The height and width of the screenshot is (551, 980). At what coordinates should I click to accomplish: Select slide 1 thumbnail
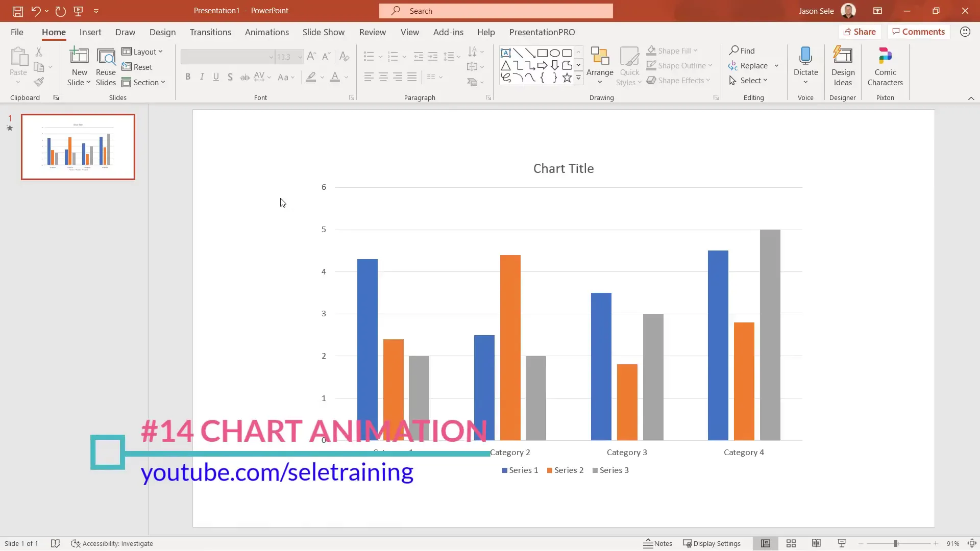(x=78, y=147)
